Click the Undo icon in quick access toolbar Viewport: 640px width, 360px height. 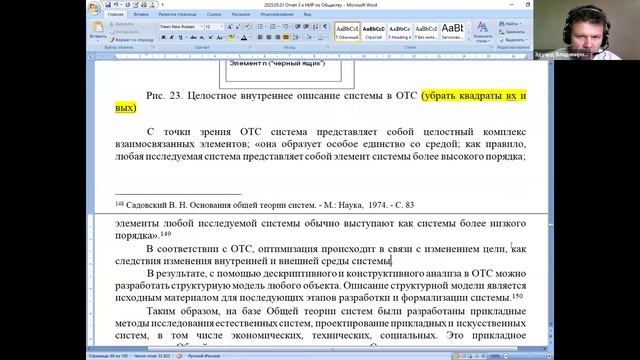tap(116, 5)
